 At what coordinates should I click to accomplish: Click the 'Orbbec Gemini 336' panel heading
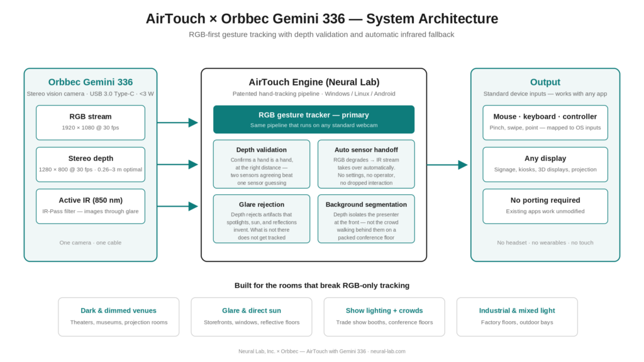tap(91, 82)
